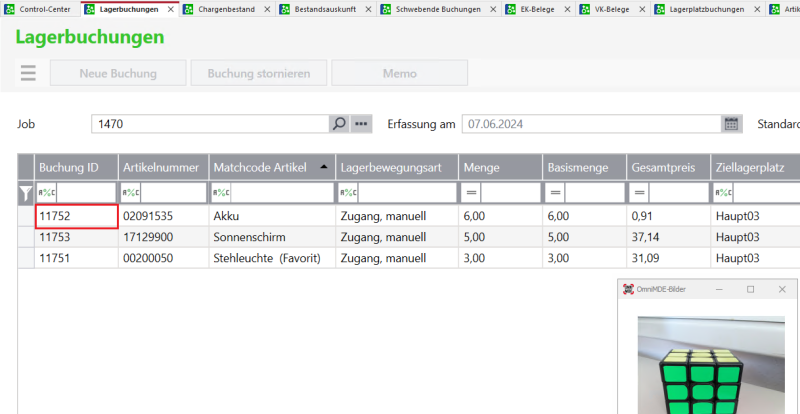Click the Menge equals filter operator
The height and width of the screenshot is (414, 800).
(470, 192)
